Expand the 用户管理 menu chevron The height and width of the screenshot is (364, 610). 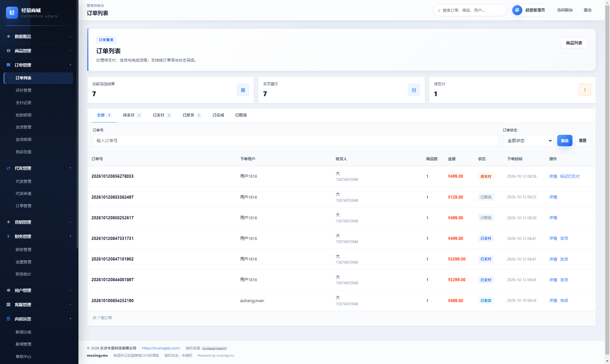pyautogui.click(x=70, y=290)
